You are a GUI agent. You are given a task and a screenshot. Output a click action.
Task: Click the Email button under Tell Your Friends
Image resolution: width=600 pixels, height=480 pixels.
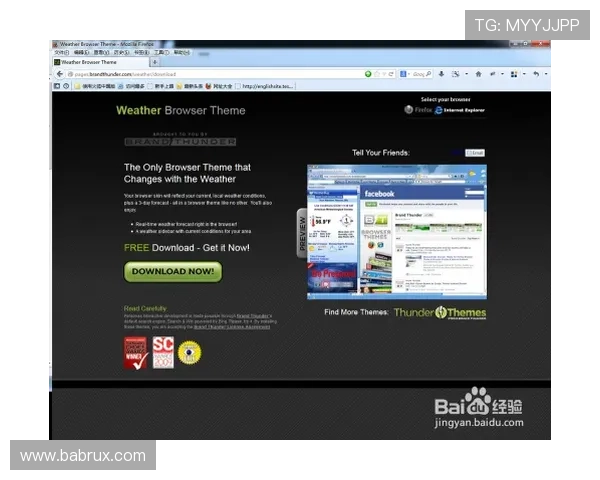point(476,153)
